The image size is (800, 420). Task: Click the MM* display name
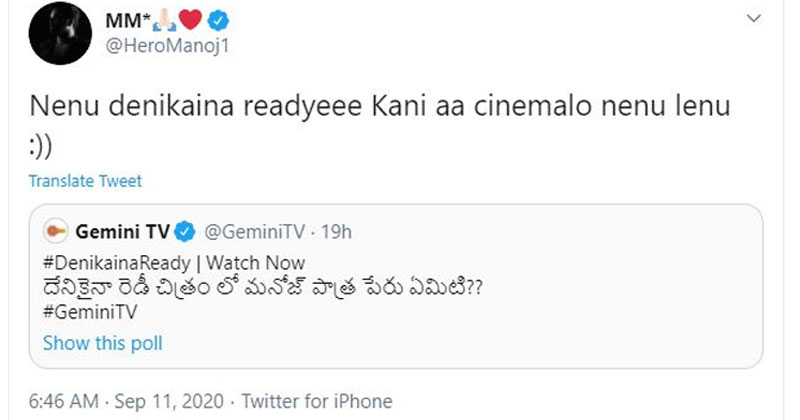[147, 20]
